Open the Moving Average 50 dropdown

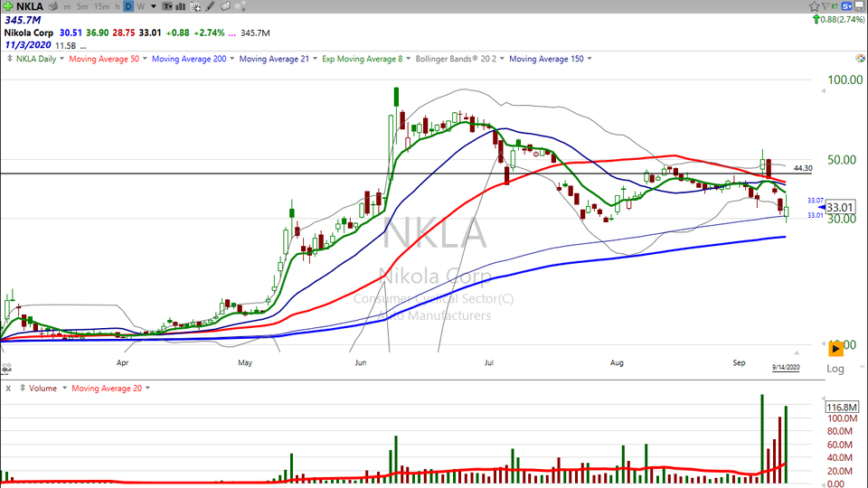[145, 59]
